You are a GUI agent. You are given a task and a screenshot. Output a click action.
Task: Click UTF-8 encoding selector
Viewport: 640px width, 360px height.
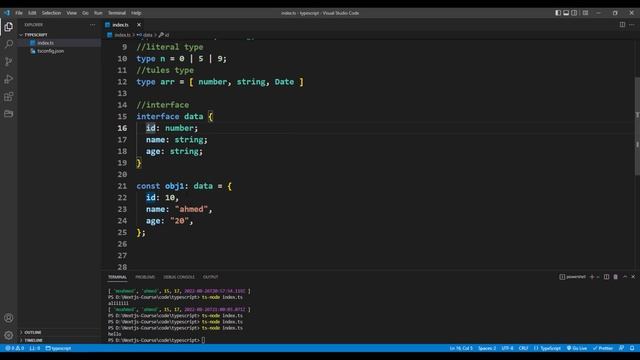tap(507, 348)
